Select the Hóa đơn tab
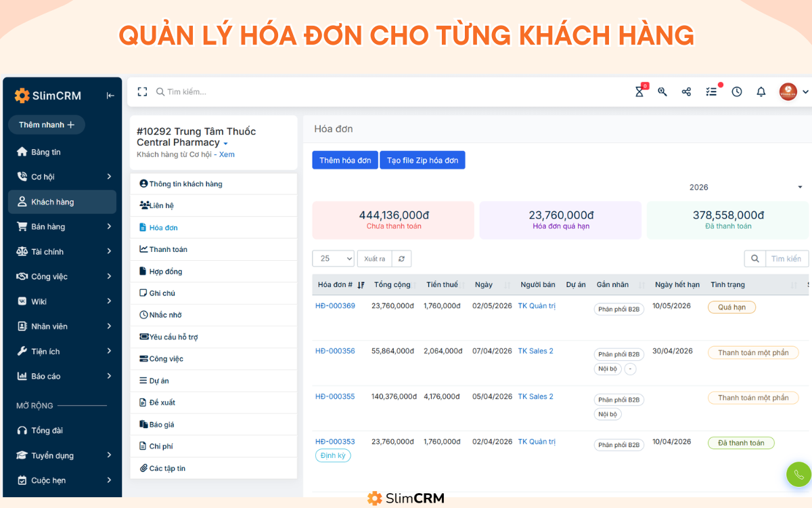812x508 pixels. coord(213,228)
